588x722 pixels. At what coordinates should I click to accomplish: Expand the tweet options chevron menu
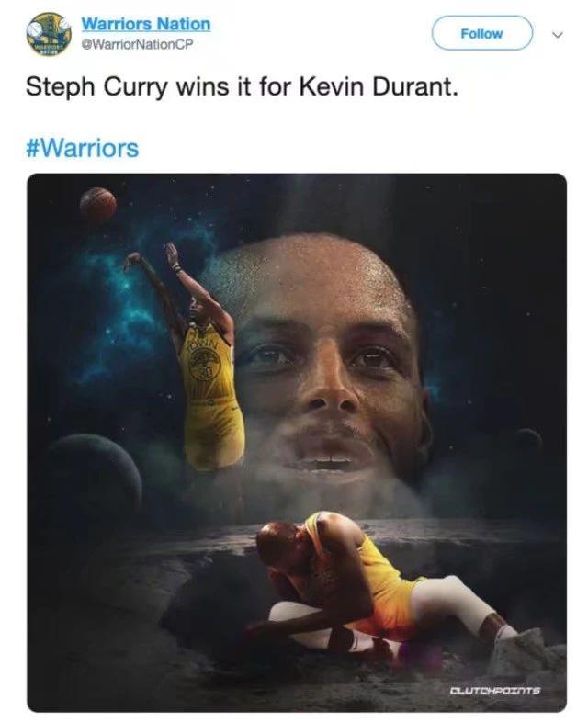tap(557, 35)
